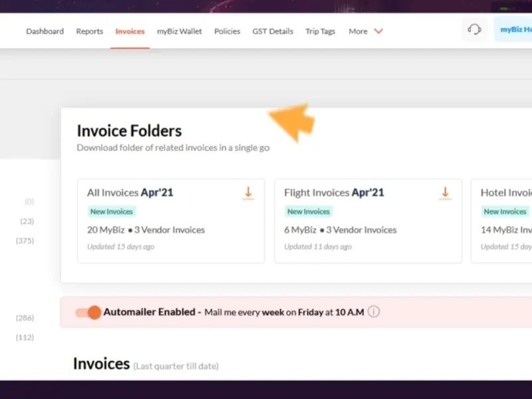The image size is (532, 399).
Task: Download the All Invoices Apr'21 folder
Action: coord(248,193)
